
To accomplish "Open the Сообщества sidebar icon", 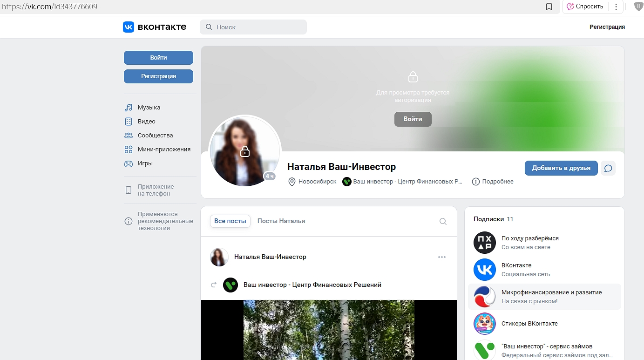I will click(x=129, y=136).
